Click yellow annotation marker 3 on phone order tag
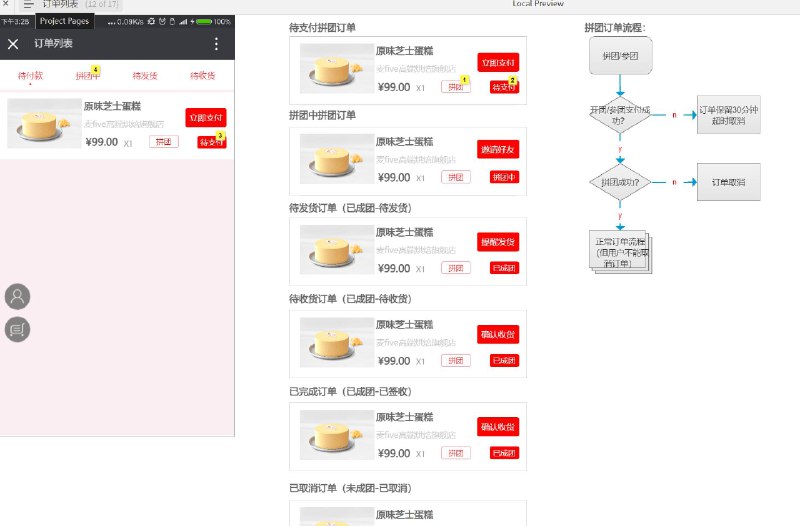Viewport: 800px width, 526px height. [220, 135]
